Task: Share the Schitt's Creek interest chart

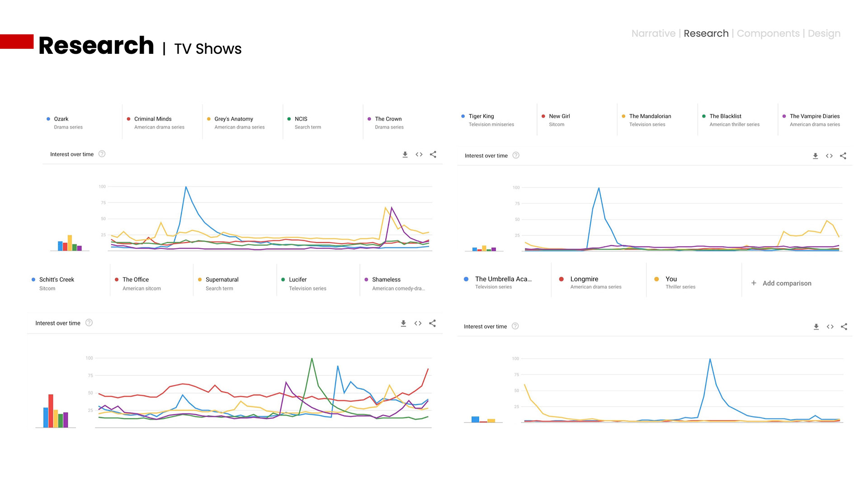Action: point(433,324)
